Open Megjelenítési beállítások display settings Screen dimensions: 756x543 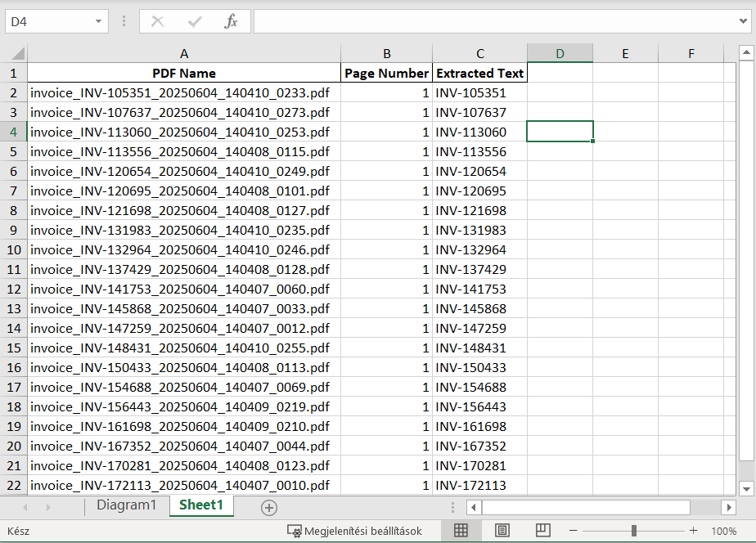355,531
